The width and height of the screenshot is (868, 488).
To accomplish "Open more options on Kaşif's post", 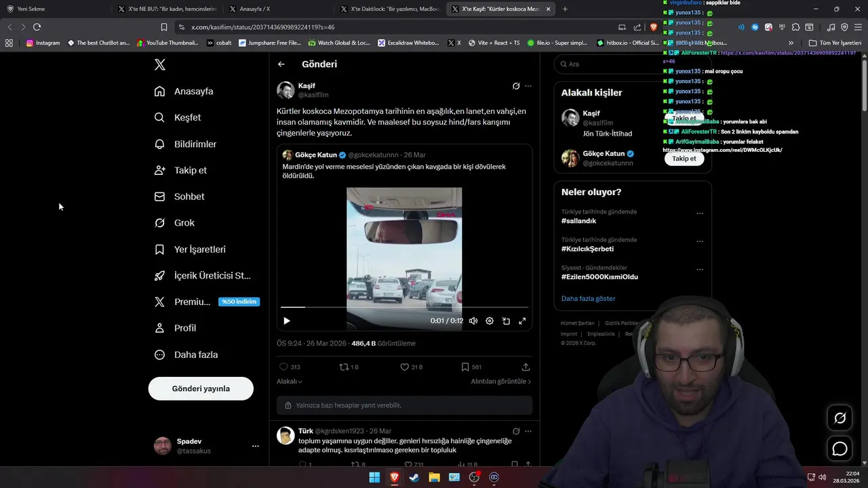I will tap(528, 86).
